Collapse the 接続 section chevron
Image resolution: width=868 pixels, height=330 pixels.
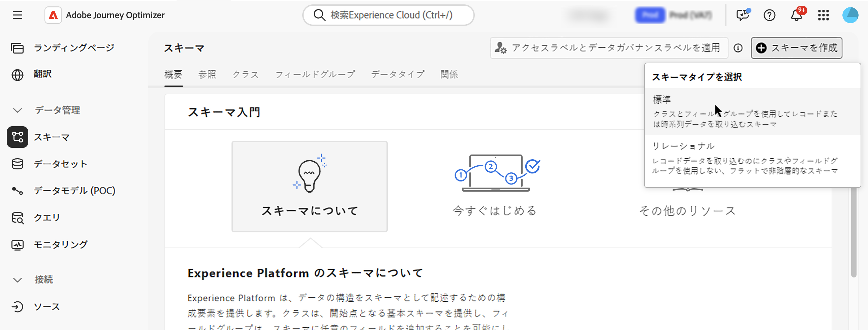tap(18, 280)
